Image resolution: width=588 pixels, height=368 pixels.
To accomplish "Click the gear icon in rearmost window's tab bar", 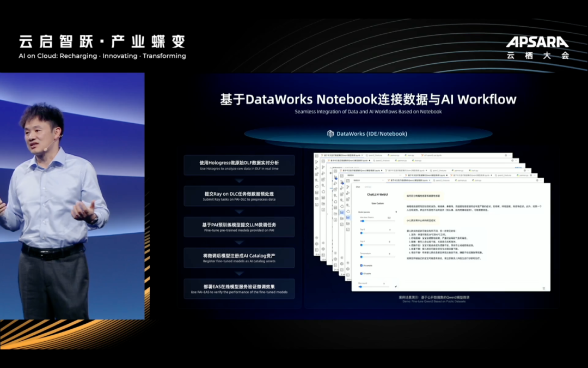I will pos(506,155).
